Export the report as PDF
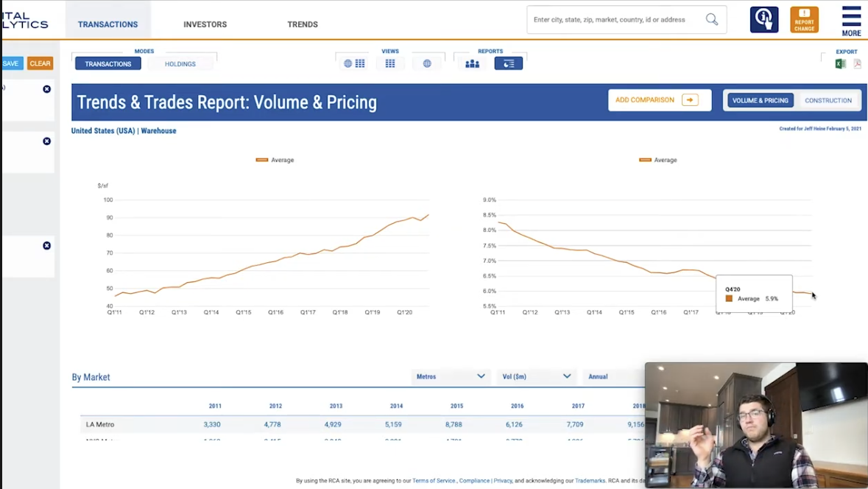 (856, 63)
